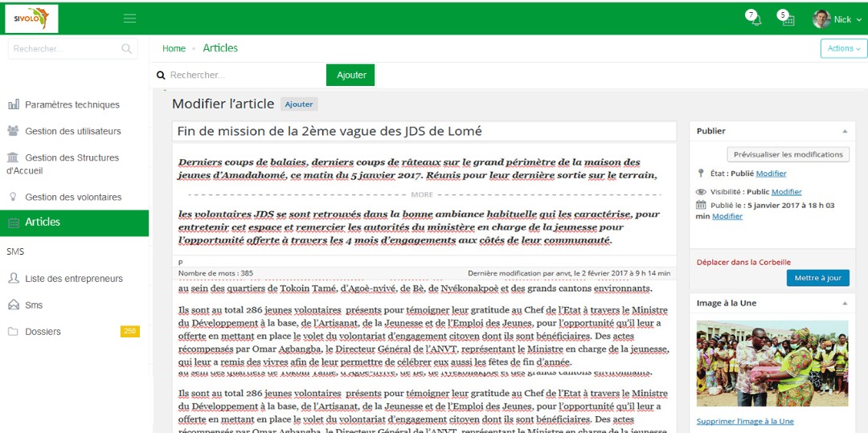Click the 'Modifier l'article' heading
Screen dimensions: 868x433
coord(223,104)
